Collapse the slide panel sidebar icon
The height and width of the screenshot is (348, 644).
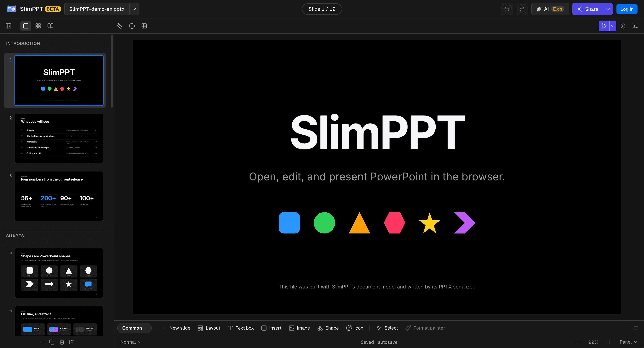[x=8, y=26]
